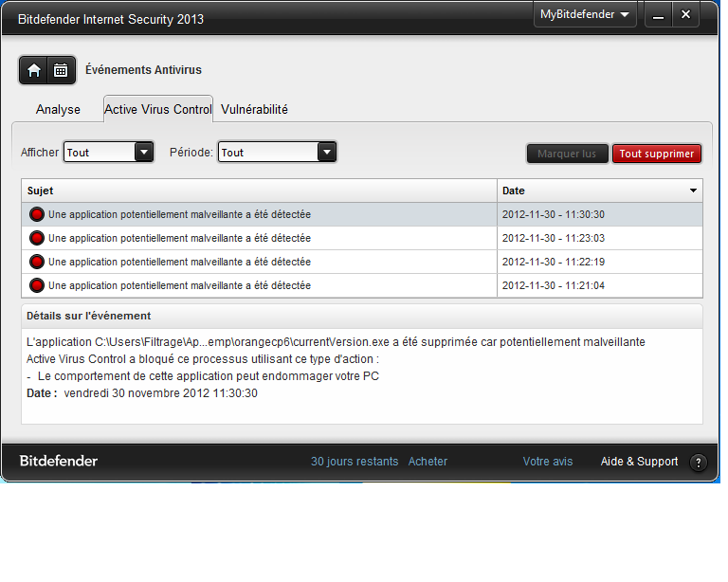Open the events calendar icon

61,70
